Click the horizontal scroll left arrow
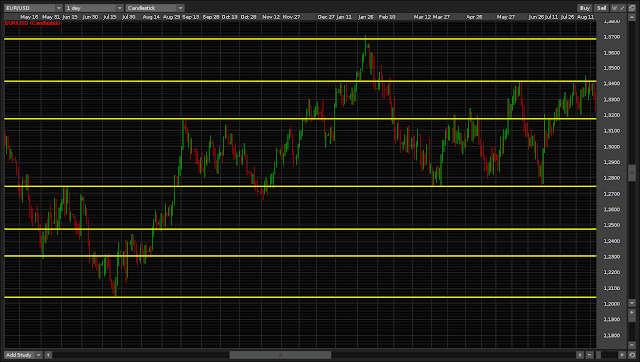 click(48, 355)
